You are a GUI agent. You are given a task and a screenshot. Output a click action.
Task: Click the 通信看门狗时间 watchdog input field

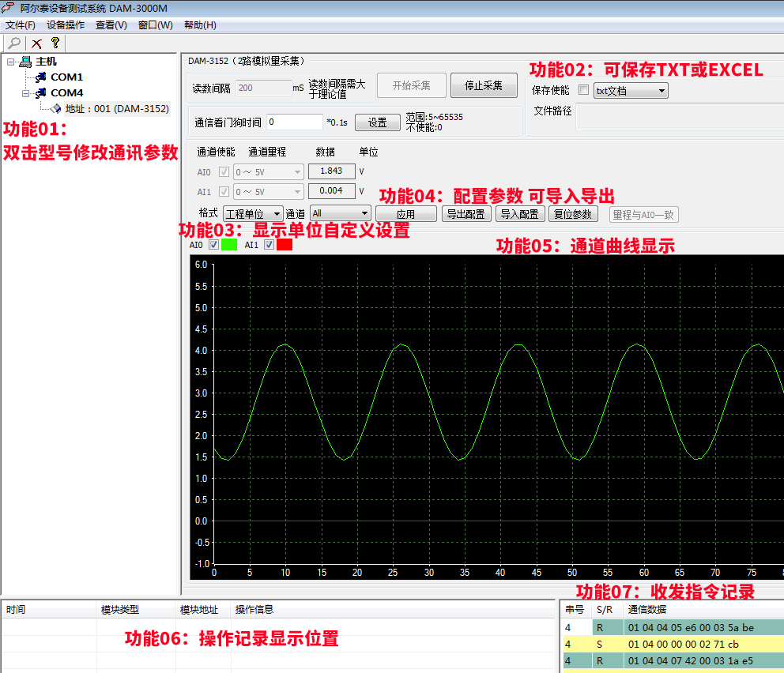coord(295,122)
